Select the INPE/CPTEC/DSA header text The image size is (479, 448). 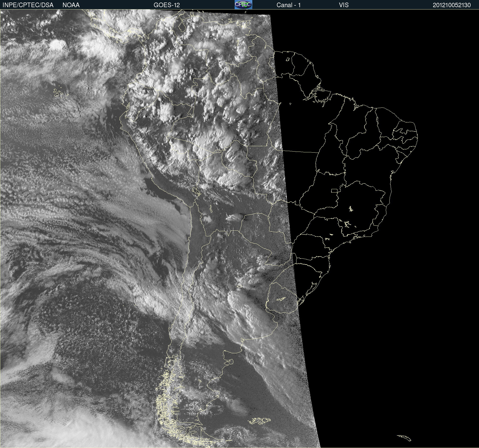[x=28, y=5]
